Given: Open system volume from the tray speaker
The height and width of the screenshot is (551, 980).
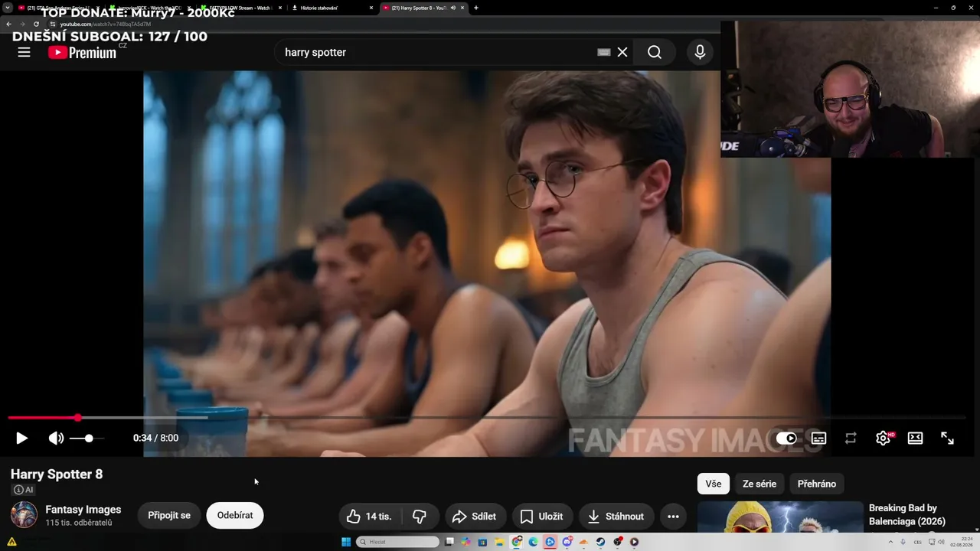Looking at the screenshot, I should (x=942, y=542).
